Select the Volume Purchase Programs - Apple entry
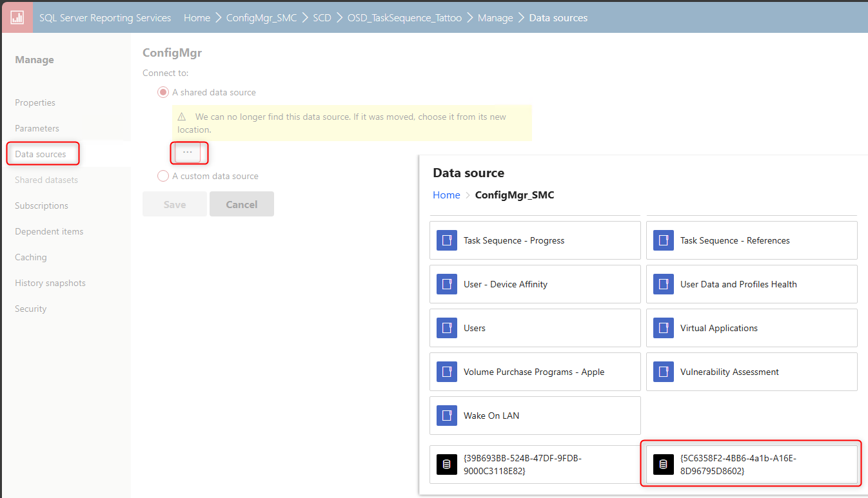This screenshot has height=498, width=868. (534, 372)
